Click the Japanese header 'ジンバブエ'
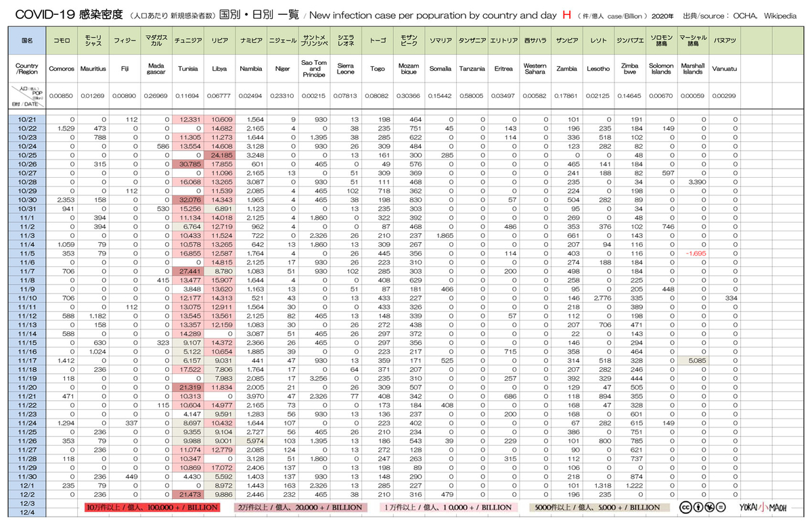Screen dimensions: 812x522 629,41
